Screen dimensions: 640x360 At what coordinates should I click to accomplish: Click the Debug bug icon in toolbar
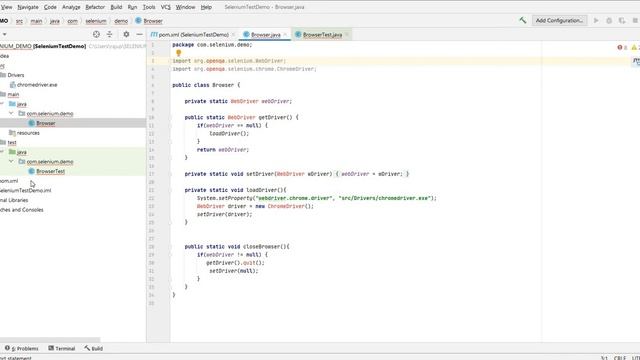(x=609, y=20)
